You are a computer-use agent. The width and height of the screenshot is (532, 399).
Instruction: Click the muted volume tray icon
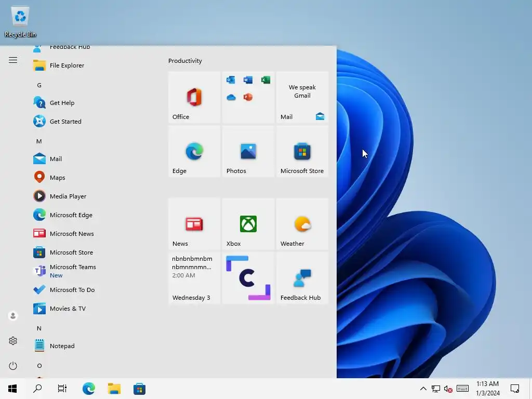tap(448, 389)
